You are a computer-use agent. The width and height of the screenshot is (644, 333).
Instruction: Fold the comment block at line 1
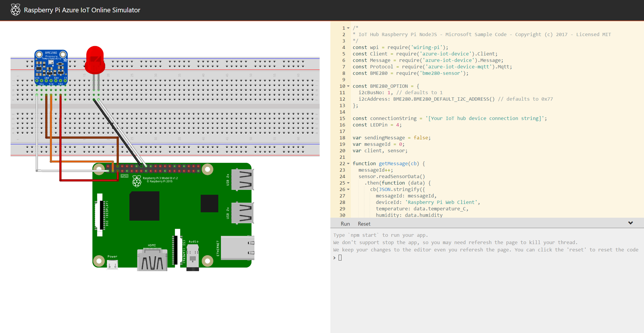348,28
